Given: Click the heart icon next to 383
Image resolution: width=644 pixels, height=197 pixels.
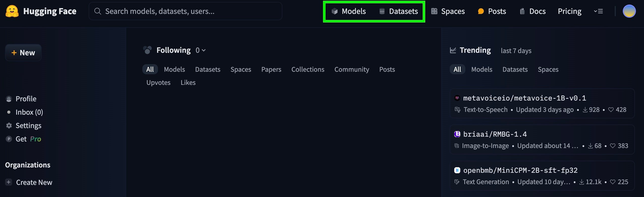Looking at the screenshot, I should tap(613, 146).
